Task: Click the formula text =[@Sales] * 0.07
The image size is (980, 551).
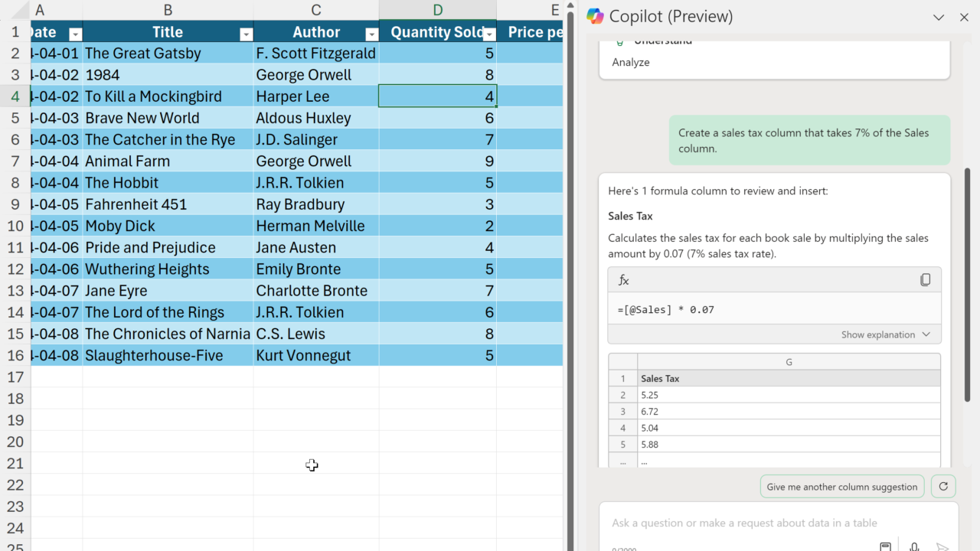Action: click(665, 310)
